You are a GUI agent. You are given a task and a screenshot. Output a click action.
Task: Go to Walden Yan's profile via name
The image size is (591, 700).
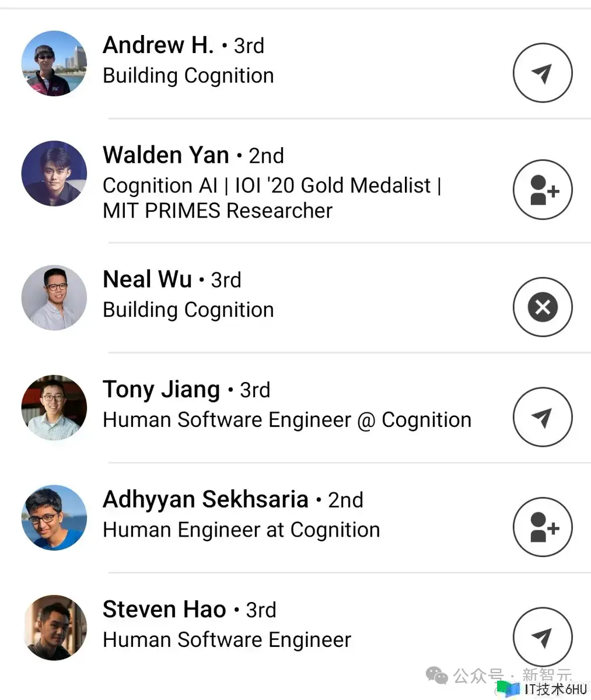166,155
